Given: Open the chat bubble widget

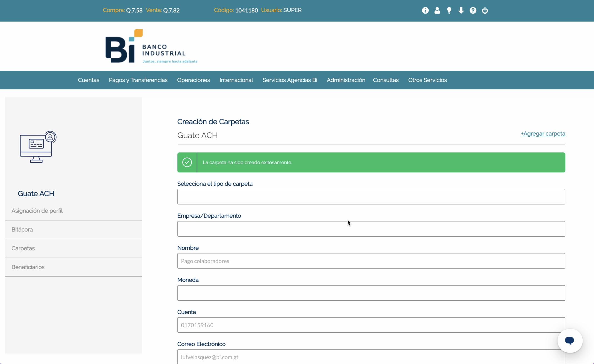Looking at the screenshot, I should pos(570,340).
